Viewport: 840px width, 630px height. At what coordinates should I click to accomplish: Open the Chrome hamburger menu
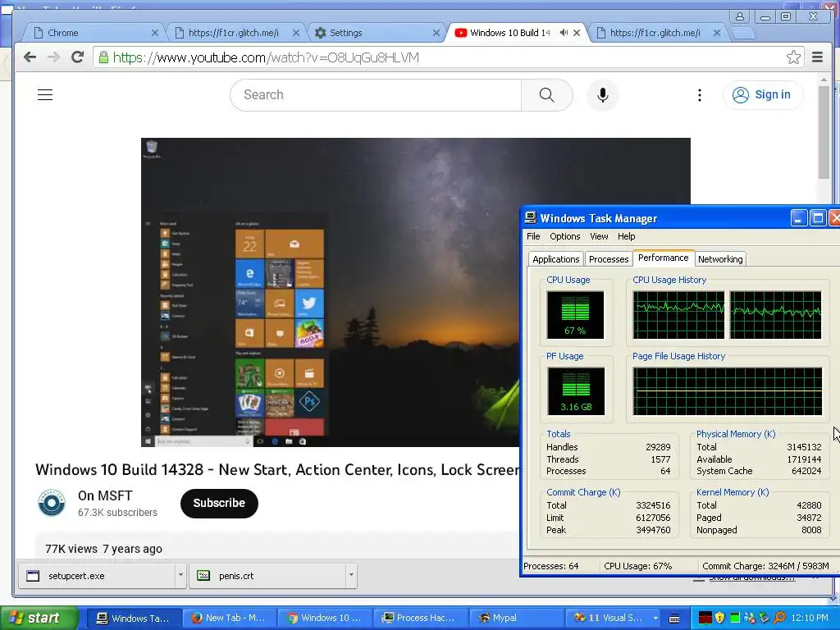click(818, 57)
